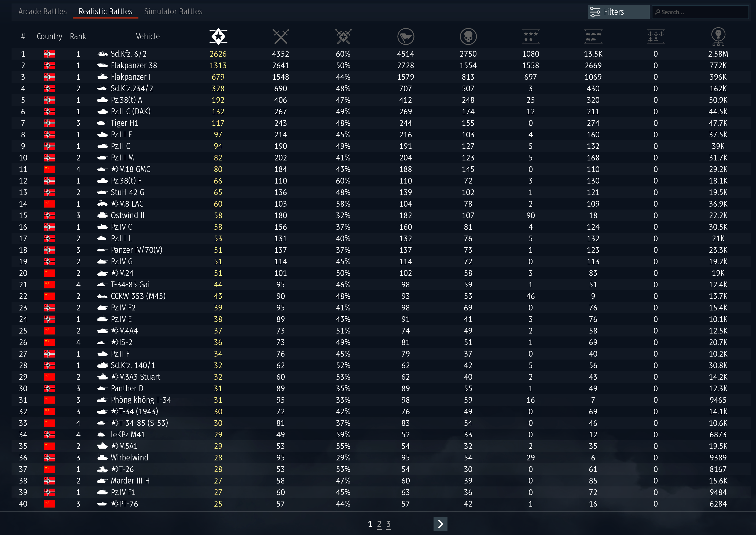Select the M3A3 Stuart vehicle name

coord(136,377)
